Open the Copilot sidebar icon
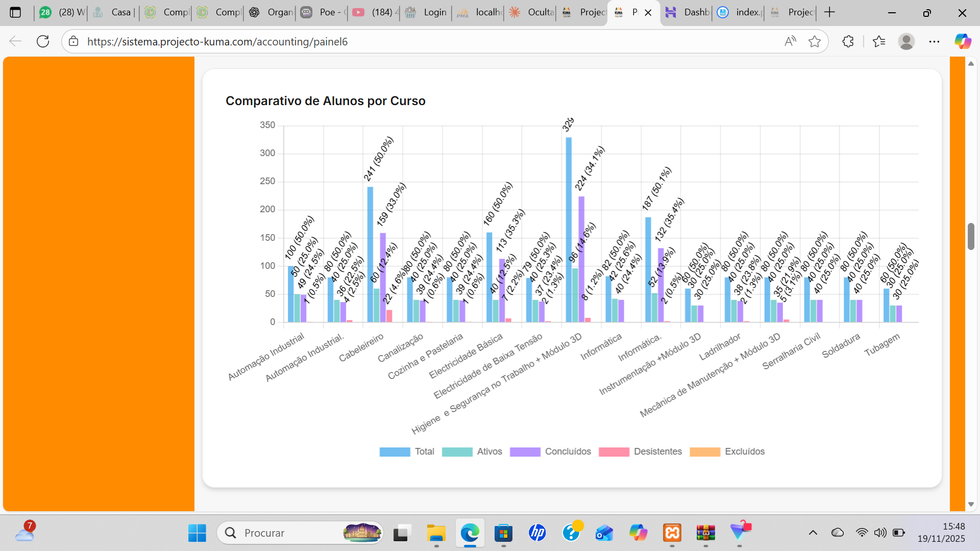This screenshot has height=551, width=980. click(963, 41)
